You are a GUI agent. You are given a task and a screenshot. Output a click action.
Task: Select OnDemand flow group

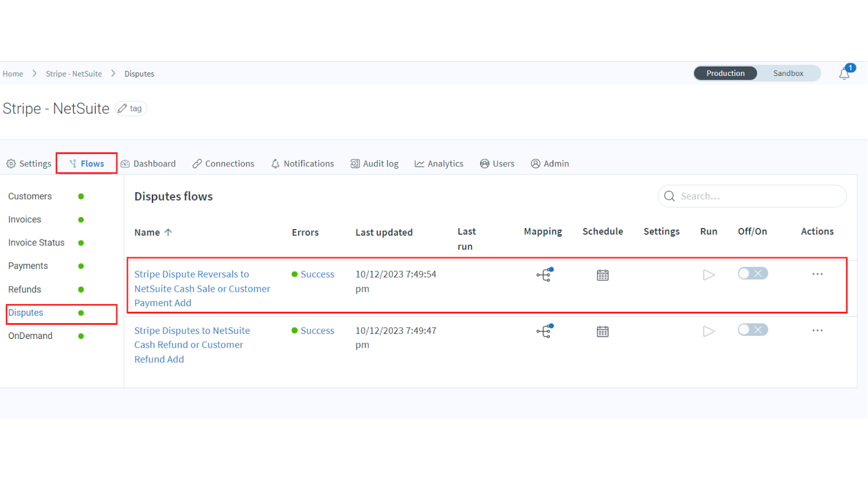click(30, 336)
